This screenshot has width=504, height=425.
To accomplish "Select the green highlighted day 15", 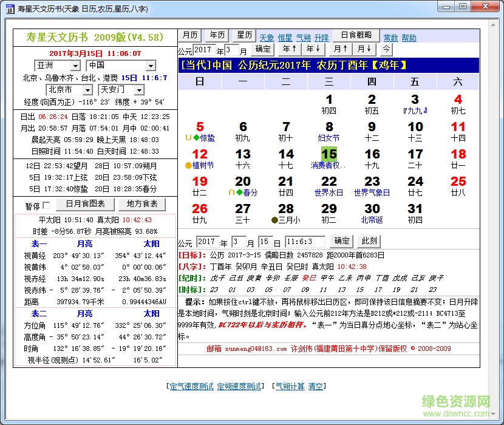I will click(x=329, y=154).
